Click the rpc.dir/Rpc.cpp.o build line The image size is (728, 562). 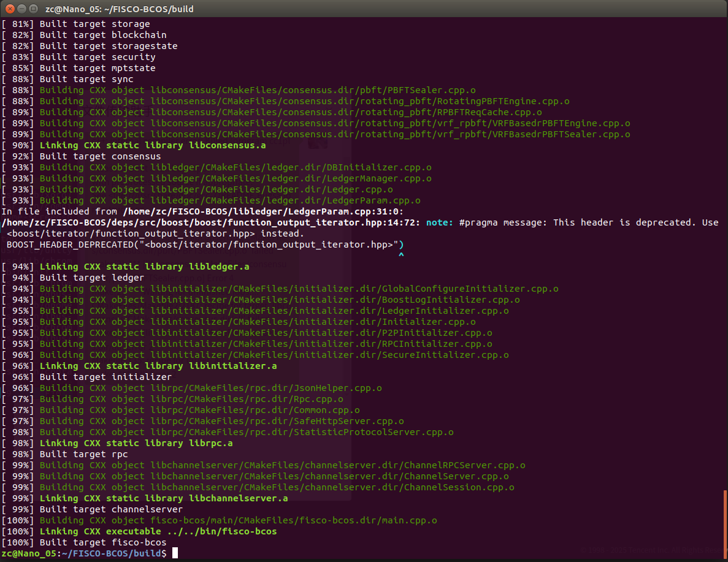pos(172,400)
